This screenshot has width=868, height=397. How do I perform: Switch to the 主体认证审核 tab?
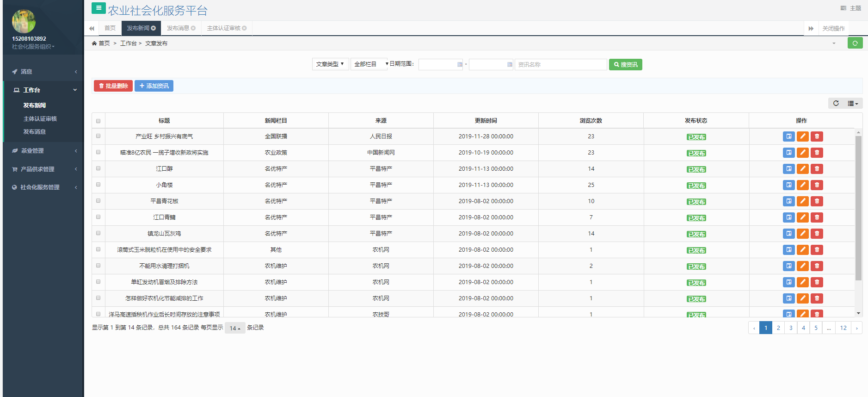point(224,28)
